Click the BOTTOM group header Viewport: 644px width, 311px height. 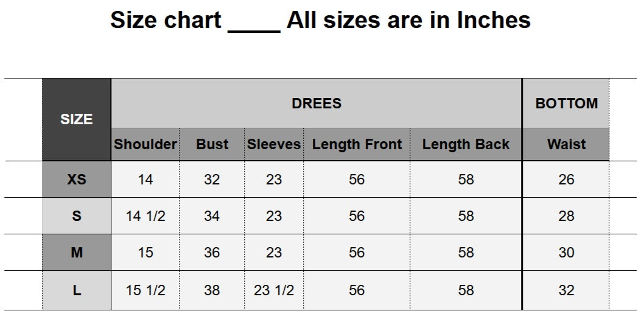click(x=566, y=103)
